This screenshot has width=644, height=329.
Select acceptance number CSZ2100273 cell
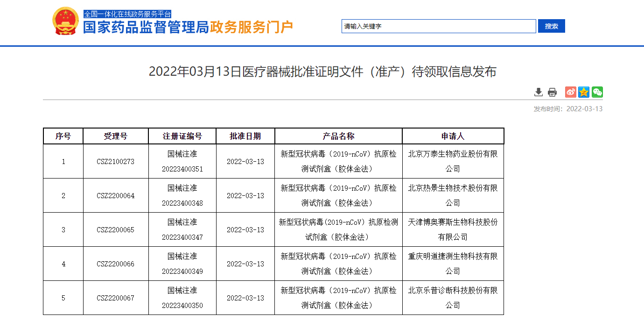pos(115,162)
